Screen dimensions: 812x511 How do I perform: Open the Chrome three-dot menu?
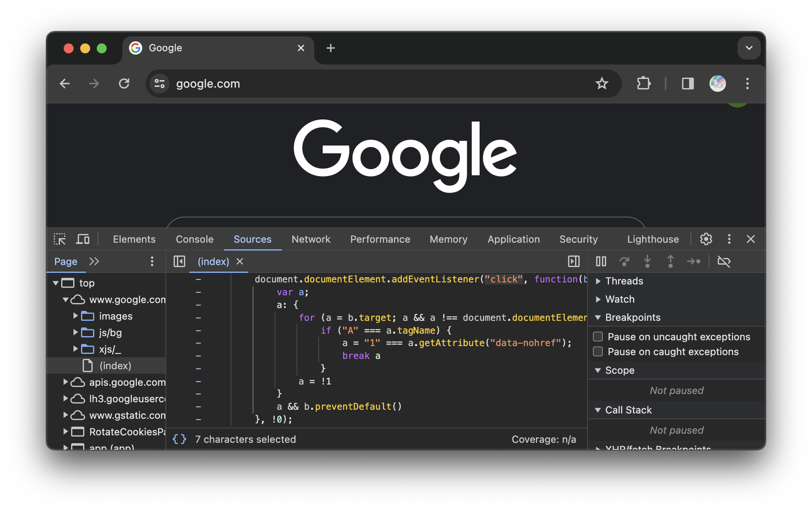tap(748, 84)
